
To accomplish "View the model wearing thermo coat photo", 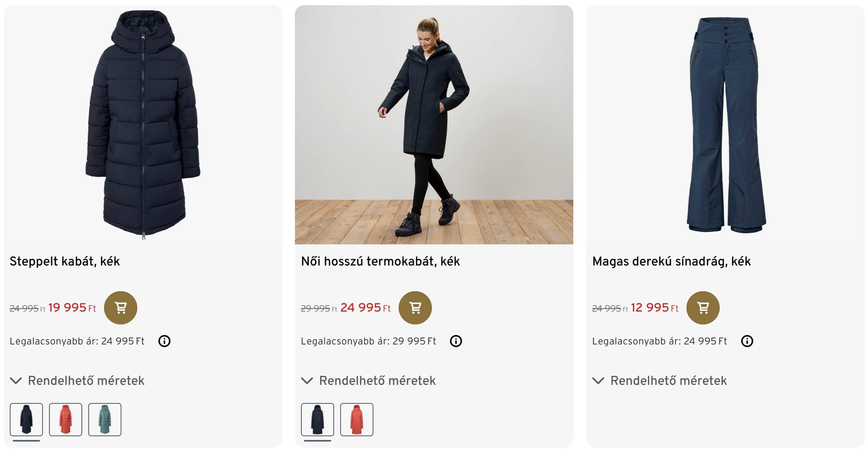I will point(434,125).
